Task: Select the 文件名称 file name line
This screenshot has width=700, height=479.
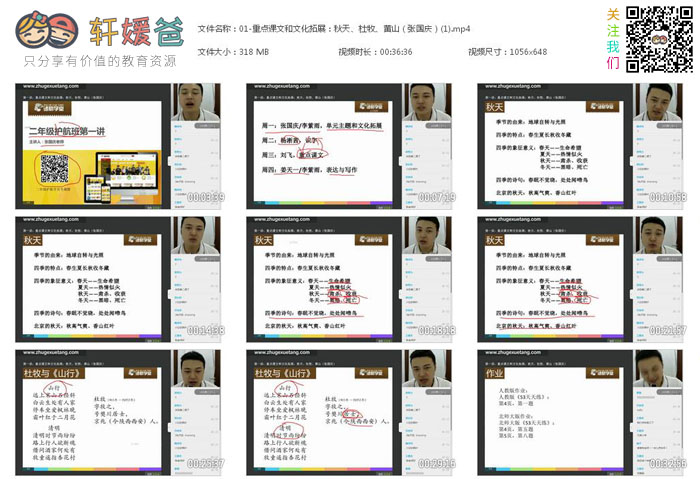Action: click(334, 29)
